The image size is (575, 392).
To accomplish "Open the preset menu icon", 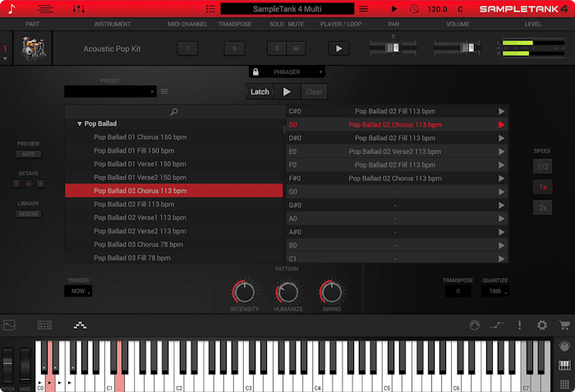I will point(164,91).
